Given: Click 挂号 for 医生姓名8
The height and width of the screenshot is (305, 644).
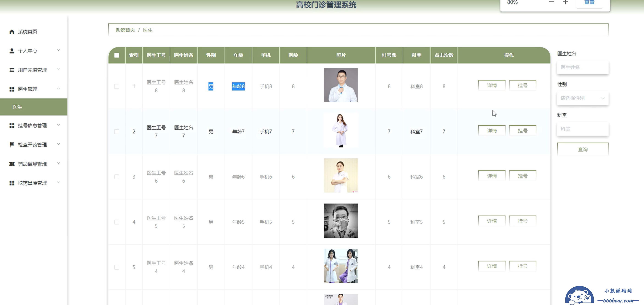Looking at the screenshot, I should [x=523, y=85].
